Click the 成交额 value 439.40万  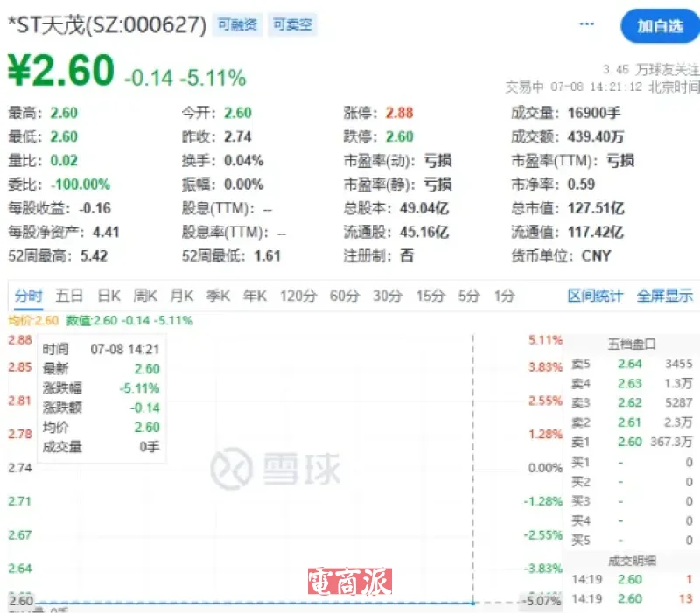pyautogui.click(x=596, y=136)
